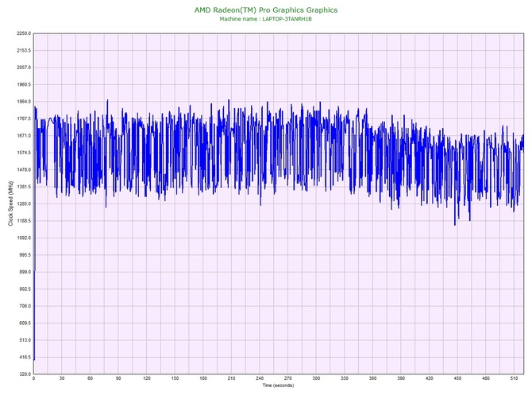532x399 pixels.
Task: Click the 210 tick on the time axis
Action: coord(231,378)
